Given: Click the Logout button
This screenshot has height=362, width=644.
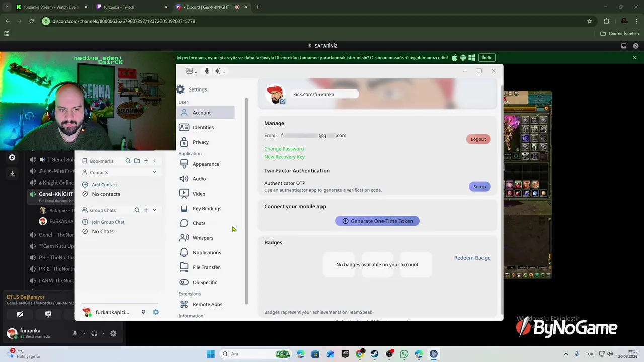Looking at the screenshot, I should click(x=478, y=139).
